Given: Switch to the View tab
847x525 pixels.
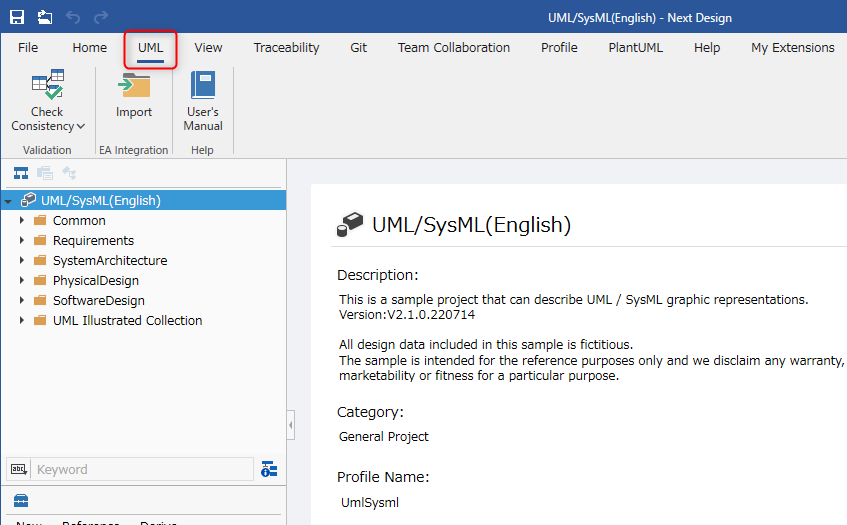Looking at the screenshot, I should pos(208,48).
